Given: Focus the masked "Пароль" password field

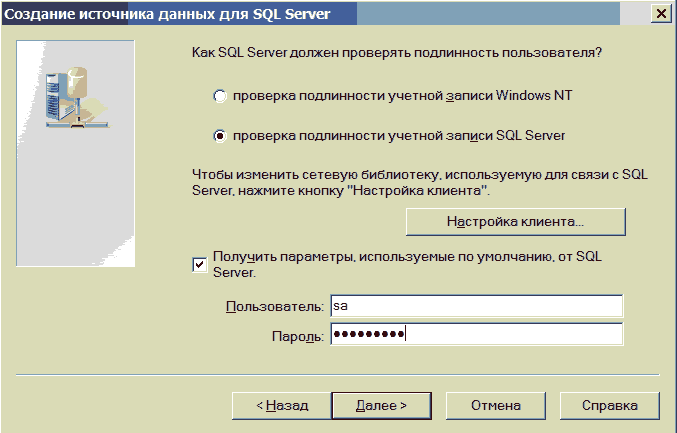Looking at the screenshot, I should [x=475, y=334].
